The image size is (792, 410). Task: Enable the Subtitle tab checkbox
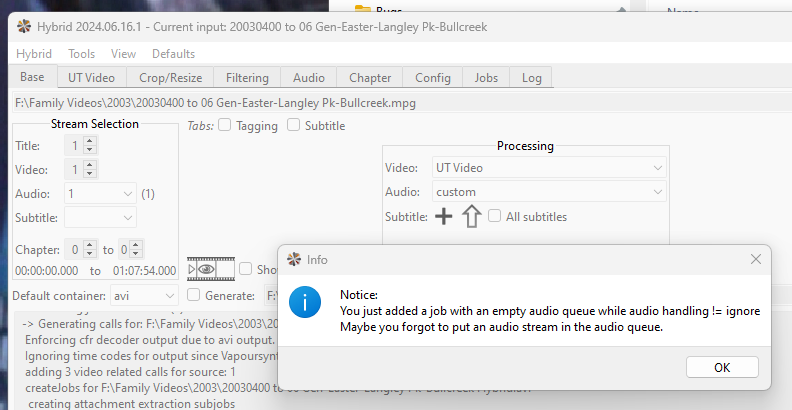293,126
